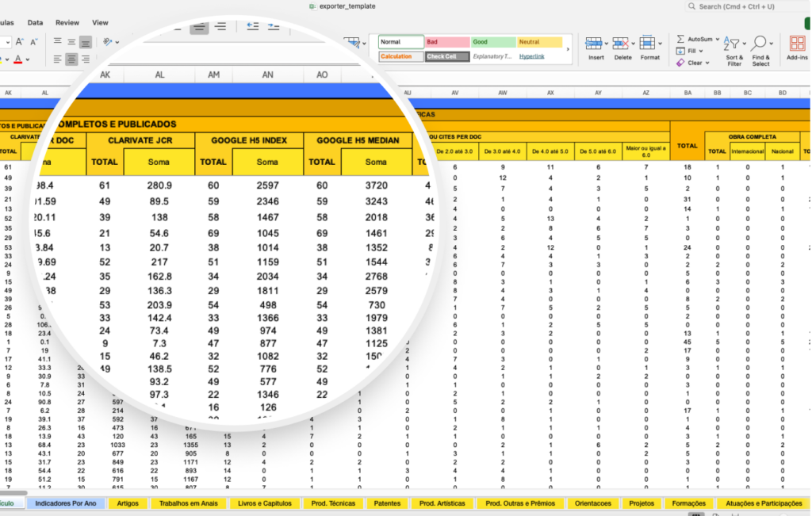Viewport: 812px width, 516px height.
Task: Apply the Neutral cell style
Action: [539, 42]
